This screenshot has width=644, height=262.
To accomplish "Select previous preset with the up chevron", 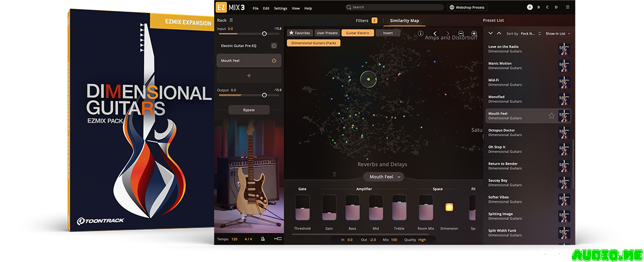I will [x=499, y=33].
